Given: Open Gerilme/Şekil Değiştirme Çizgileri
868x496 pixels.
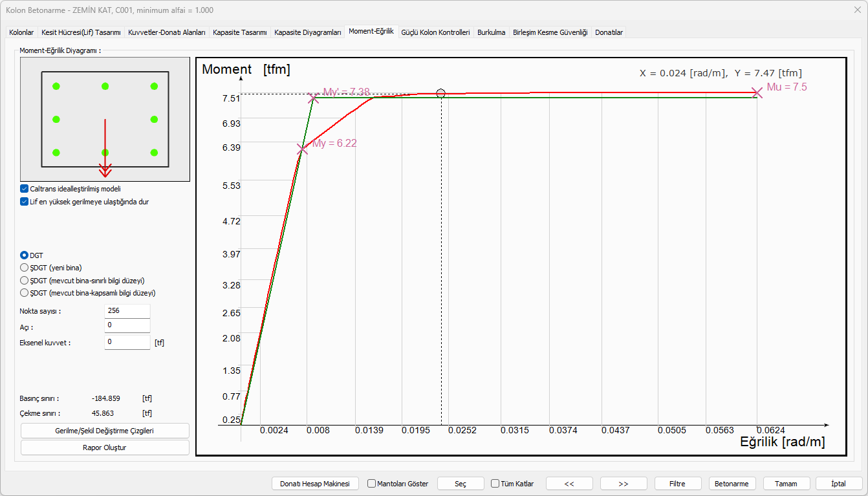Looking at the screenshot, I should click(105, 431).
